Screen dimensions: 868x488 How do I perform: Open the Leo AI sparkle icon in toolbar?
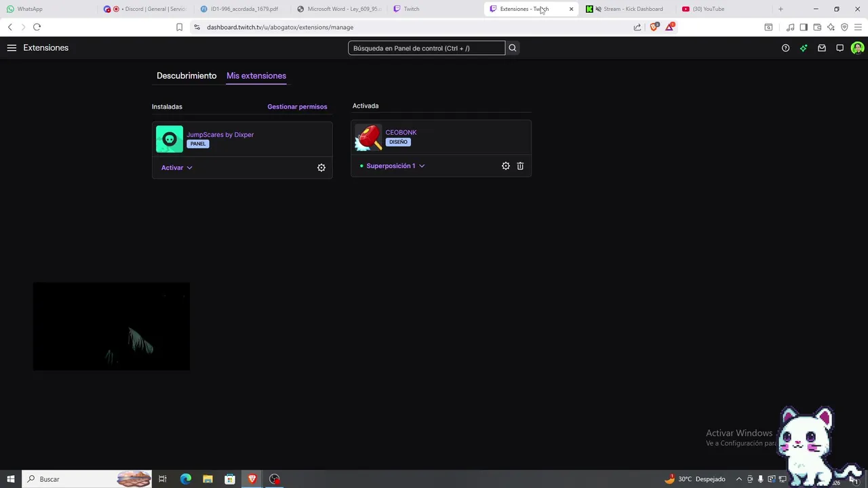tap(831, 27)
